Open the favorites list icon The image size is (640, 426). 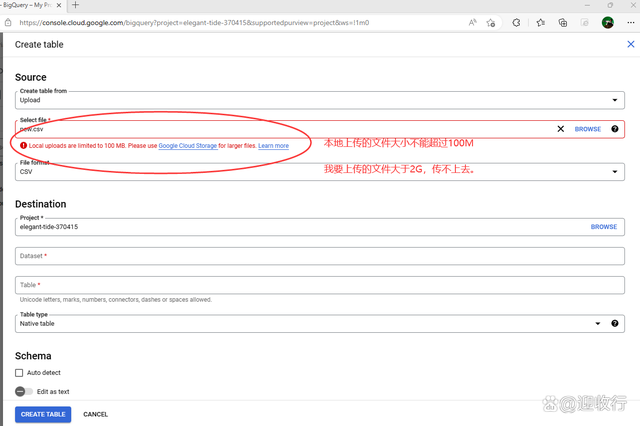(540, 23)
